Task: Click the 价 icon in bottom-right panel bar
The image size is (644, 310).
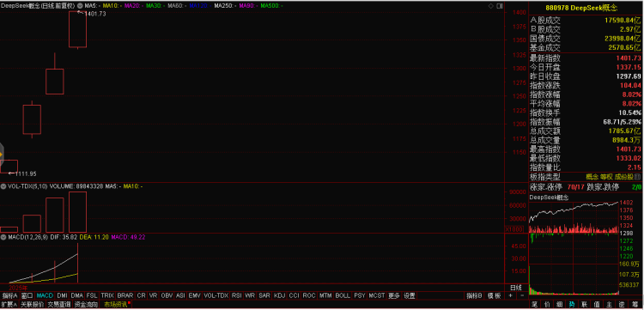Action: click(547, 305)
